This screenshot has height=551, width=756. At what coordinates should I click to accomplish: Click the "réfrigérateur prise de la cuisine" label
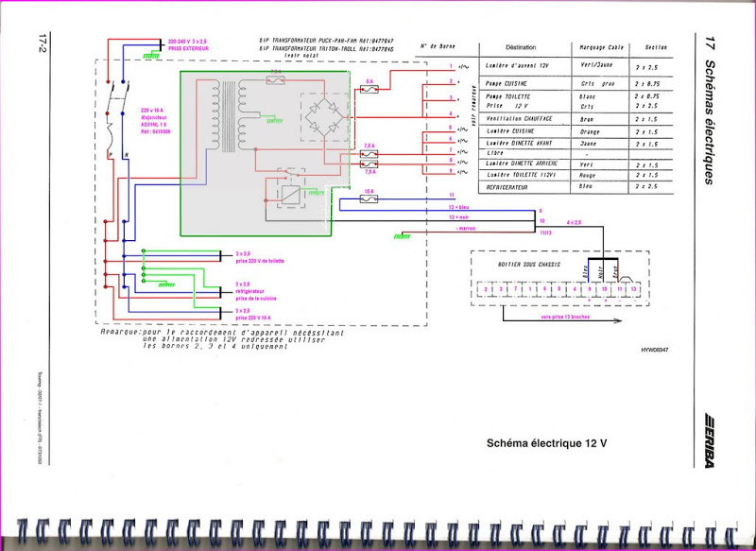(x=255, y=295)
